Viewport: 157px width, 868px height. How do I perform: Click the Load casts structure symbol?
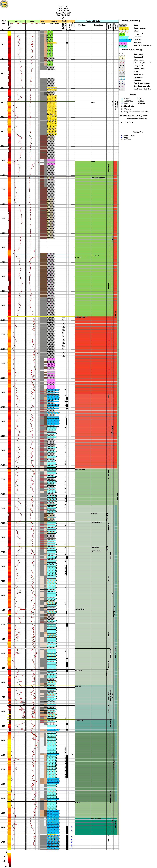[x=122, y=122]
